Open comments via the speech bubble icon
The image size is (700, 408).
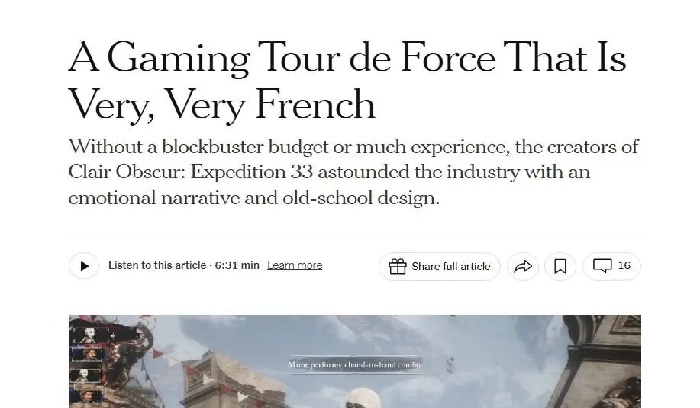pos(602,266)
